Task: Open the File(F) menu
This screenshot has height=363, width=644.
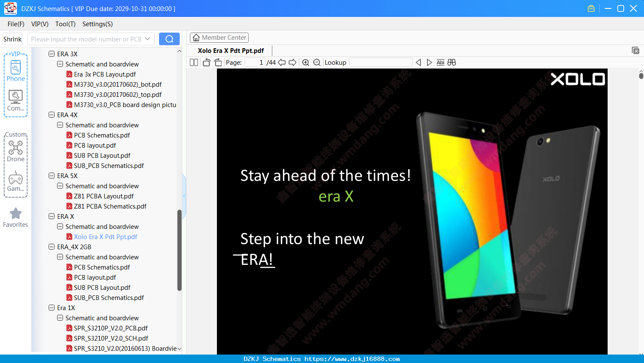Action: [16, 24]
